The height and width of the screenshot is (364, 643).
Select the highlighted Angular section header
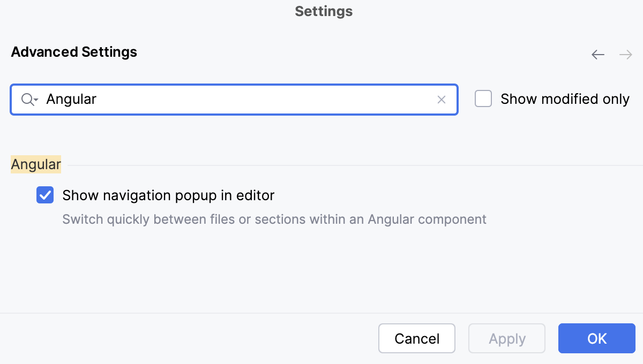click(35, 164)
